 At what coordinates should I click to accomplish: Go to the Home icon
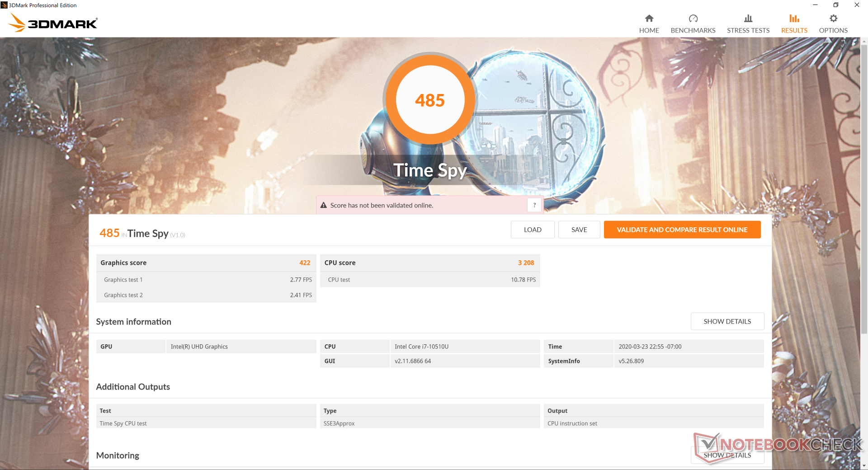pos(649,19)
